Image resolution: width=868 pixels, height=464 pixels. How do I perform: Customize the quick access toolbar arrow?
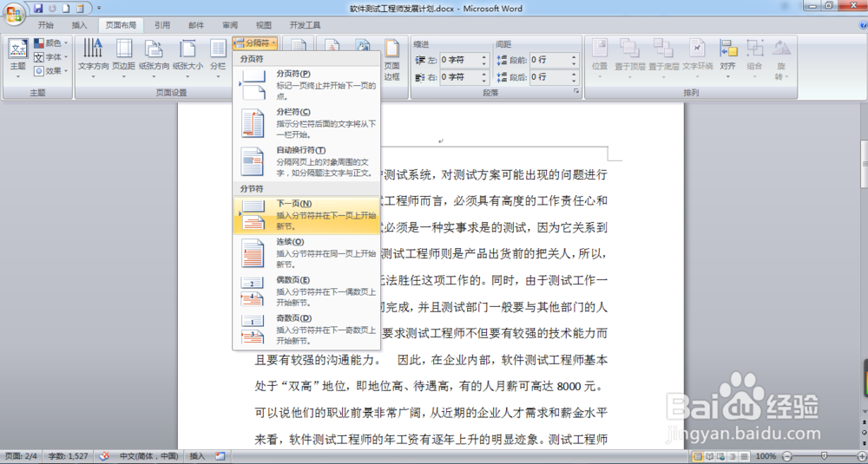pyautogui.click(x=99, y=9)
